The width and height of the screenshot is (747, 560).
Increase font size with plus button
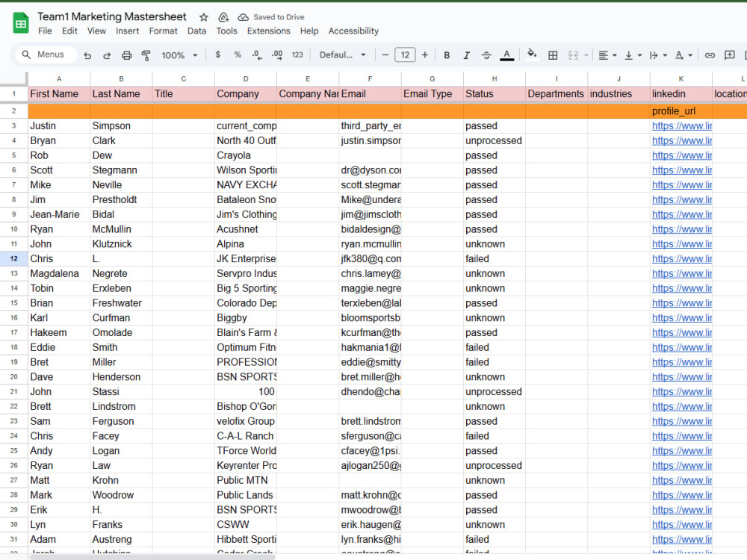click(424, 55)
